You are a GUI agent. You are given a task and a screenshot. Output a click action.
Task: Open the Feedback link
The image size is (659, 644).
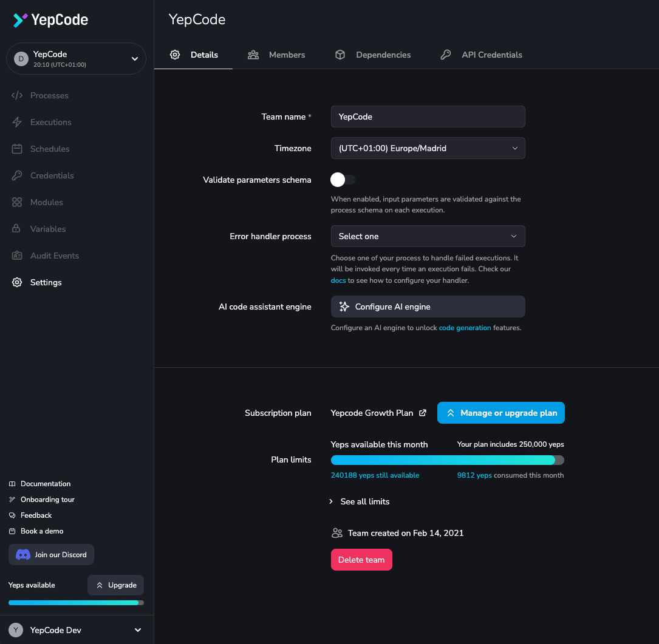click(x=36, y=515)
